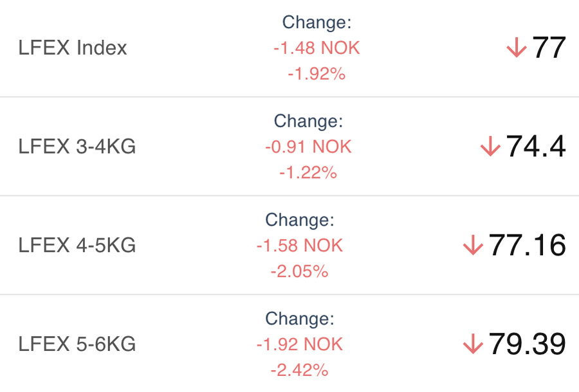The height and width of the screenshot is (392, 579).
Task: Click the -1.48 NOK change amount
Action: (x=317, y=48)
